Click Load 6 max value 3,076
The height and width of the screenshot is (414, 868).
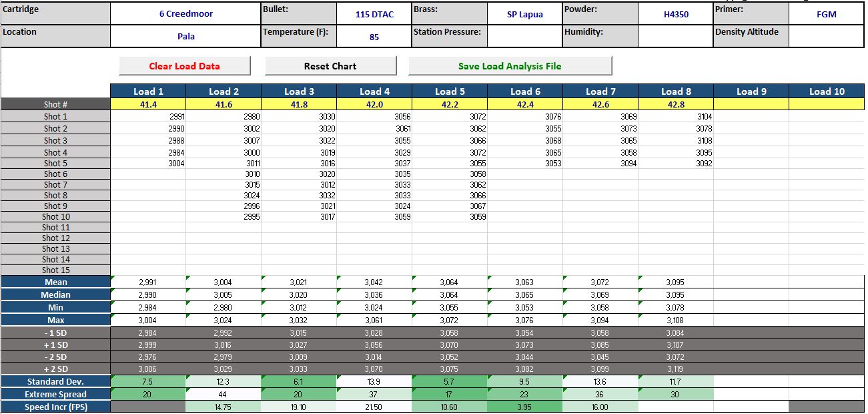tap(525, 320)
